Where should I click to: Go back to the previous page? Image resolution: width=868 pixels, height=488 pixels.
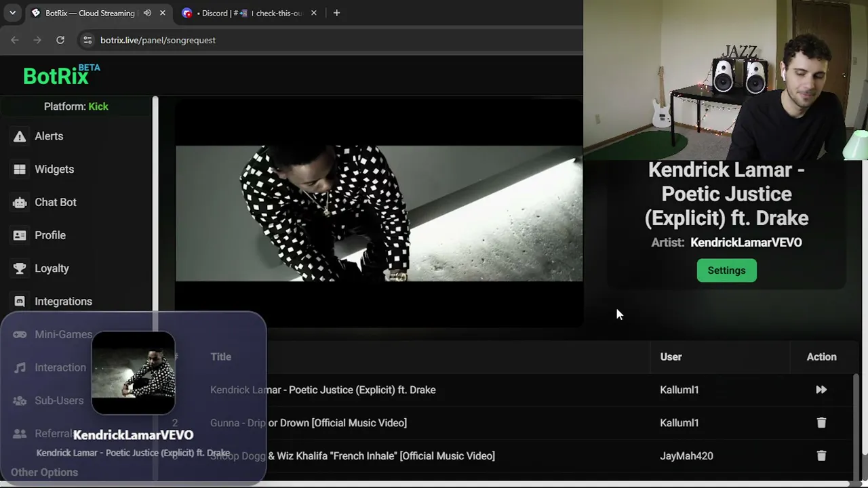15,40
